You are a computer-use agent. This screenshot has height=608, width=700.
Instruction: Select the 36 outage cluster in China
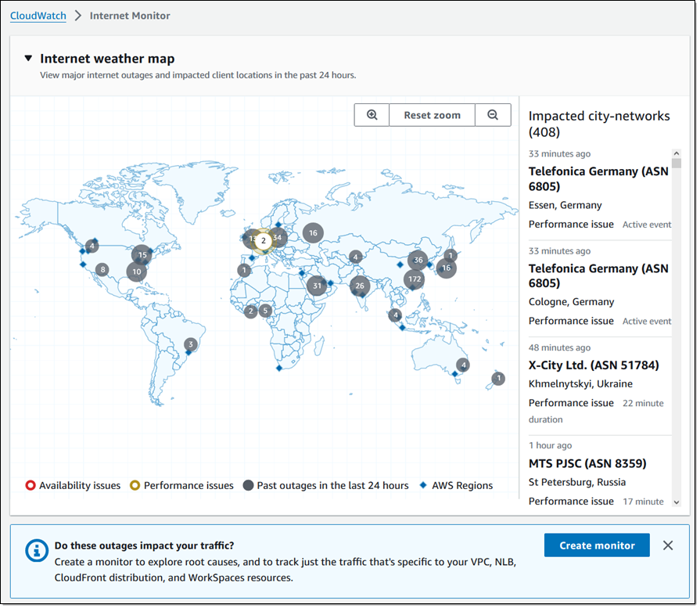[x=419, y=261]
